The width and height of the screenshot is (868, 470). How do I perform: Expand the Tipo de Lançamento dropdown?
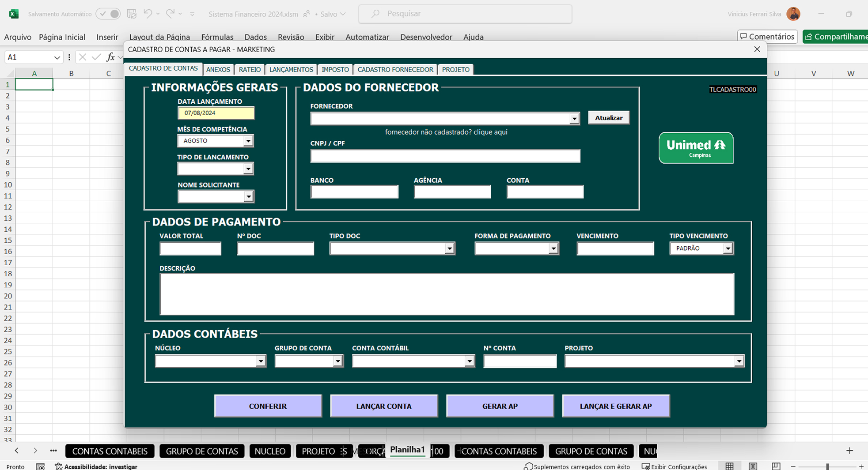(x=248, y=169)
